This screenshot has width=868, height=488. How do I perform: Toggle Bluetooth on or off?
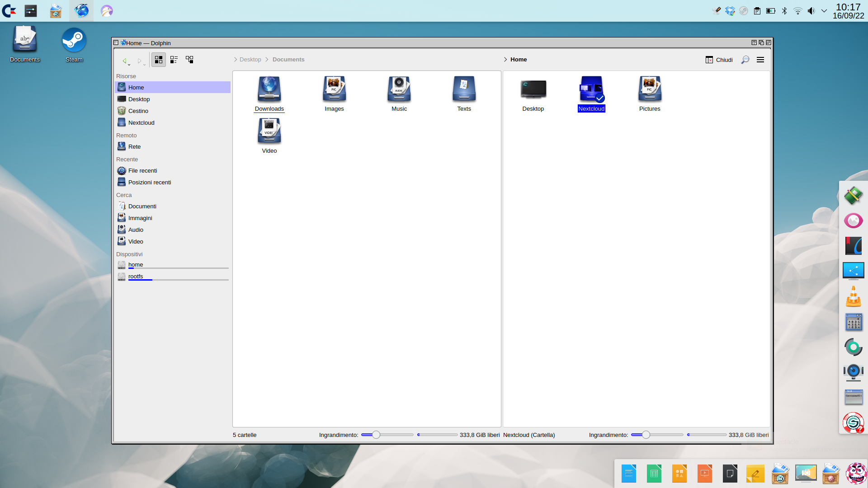pyautogui.click(x=783, y=10)
